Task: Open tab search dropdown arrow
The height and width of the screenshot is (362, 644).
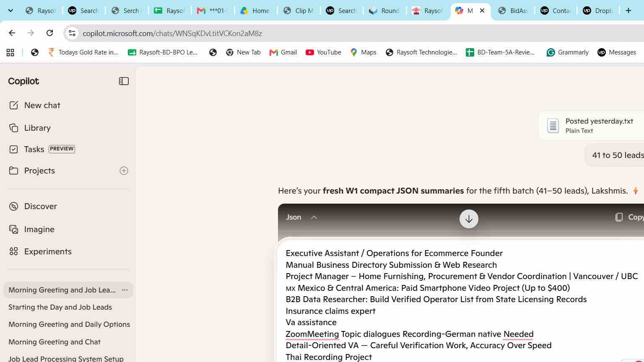Action: 10,10
